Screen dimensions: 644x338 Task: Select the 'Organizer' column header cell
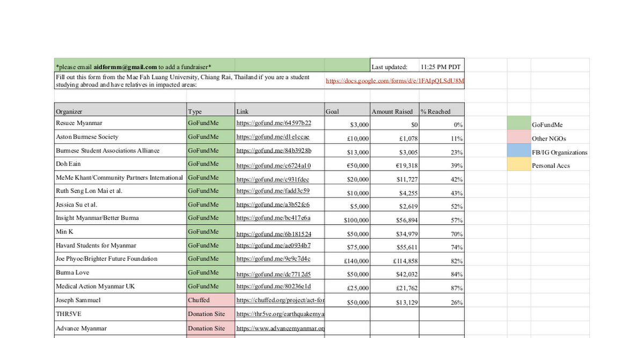point(120,110)
